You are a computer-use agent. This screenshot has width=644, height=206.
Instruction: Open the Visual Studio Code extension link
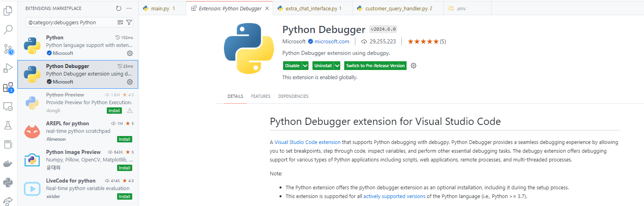pos(308,142)
